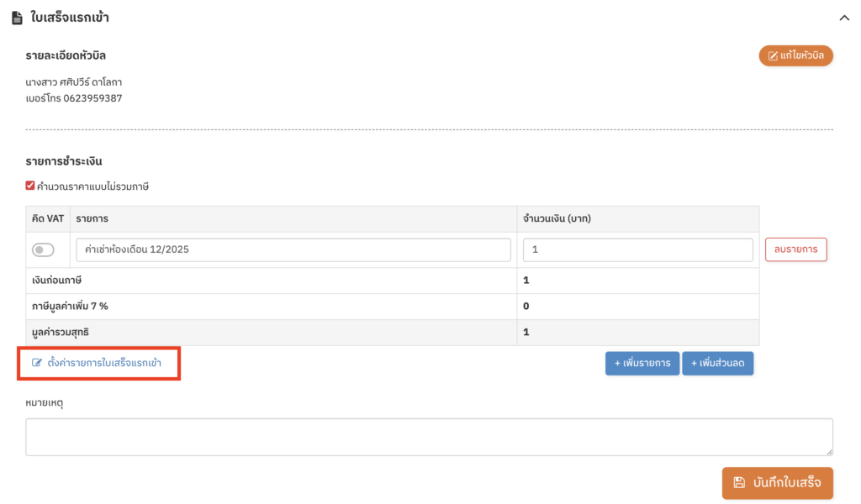Viewport: 861px width, 504px height.
Task: Select the phone number 0623959387 text
Action: [92, 98]
